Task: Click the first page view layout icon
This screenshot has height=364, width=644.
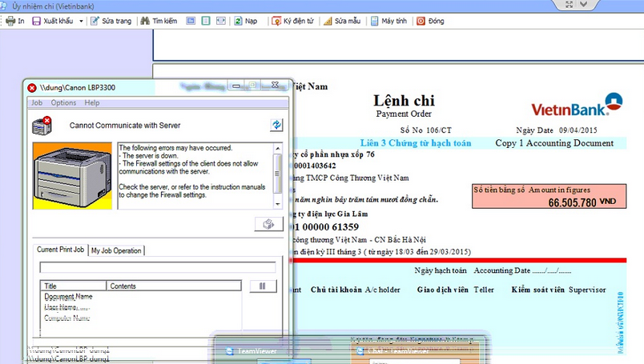Action: coord(191,21)
